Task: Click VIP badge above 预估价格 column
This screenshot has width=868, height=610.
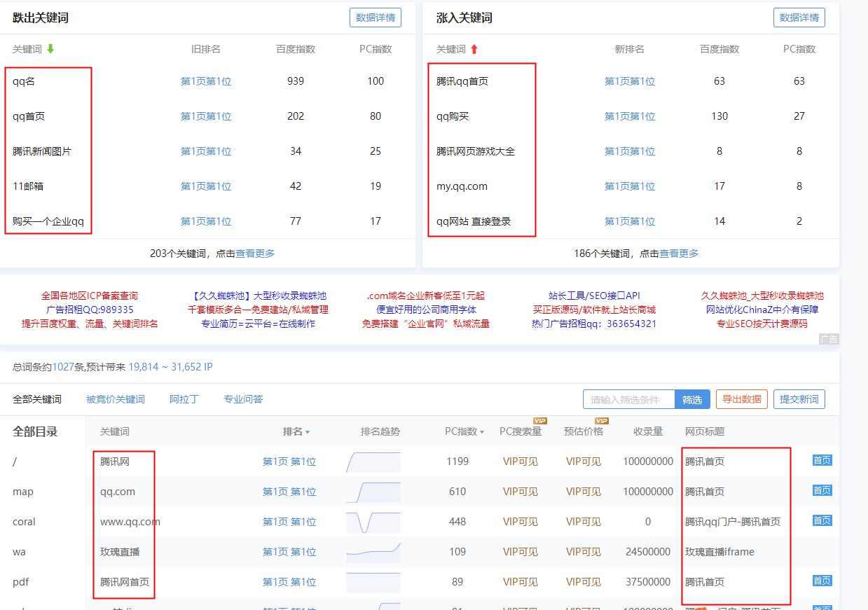Action: 601,420
